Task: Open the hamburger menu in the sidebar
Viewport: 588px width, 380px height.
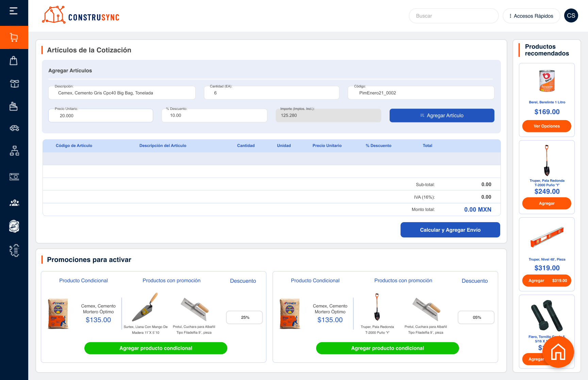Action: [x=14, y=11]
